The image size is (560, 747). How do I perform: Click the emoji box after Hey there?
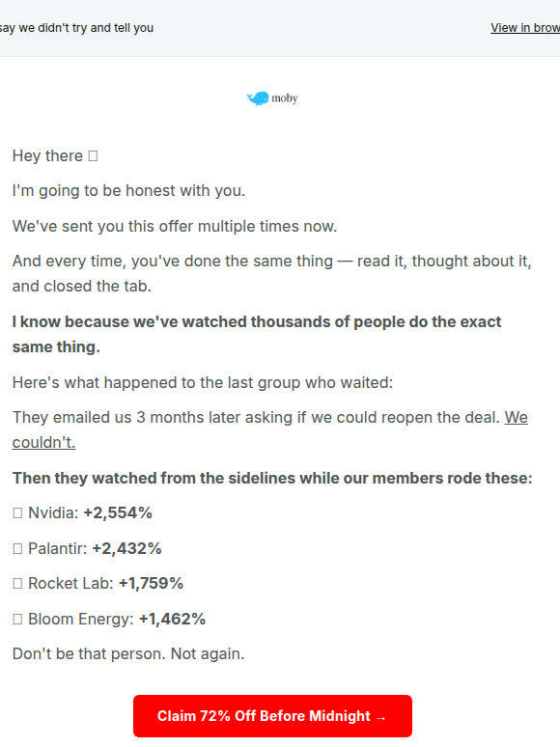93,156
